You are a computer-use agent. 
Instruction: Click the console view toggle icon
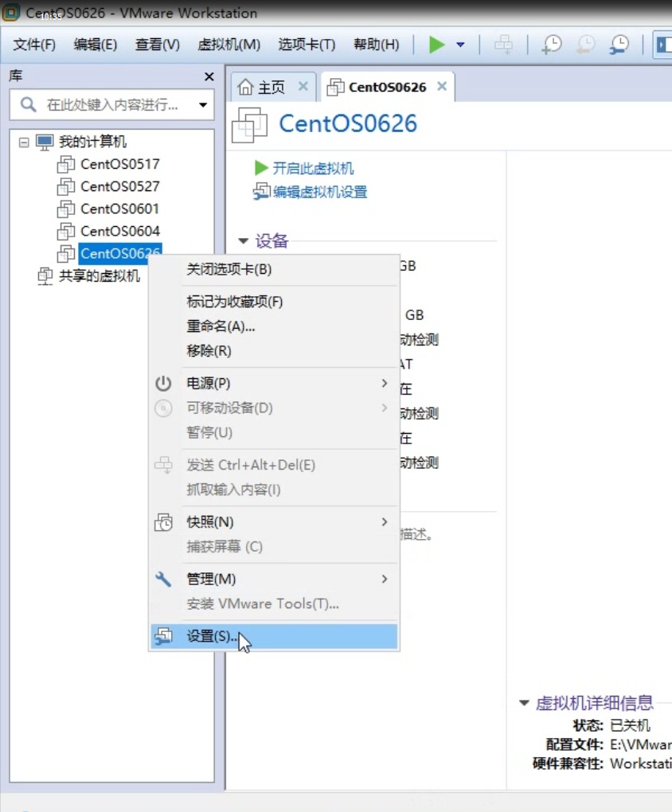663,45
